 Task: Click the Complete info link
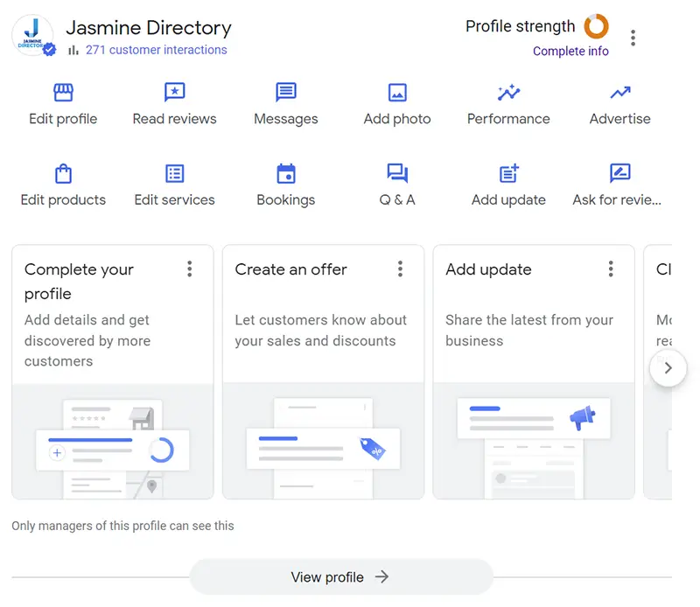570,52
